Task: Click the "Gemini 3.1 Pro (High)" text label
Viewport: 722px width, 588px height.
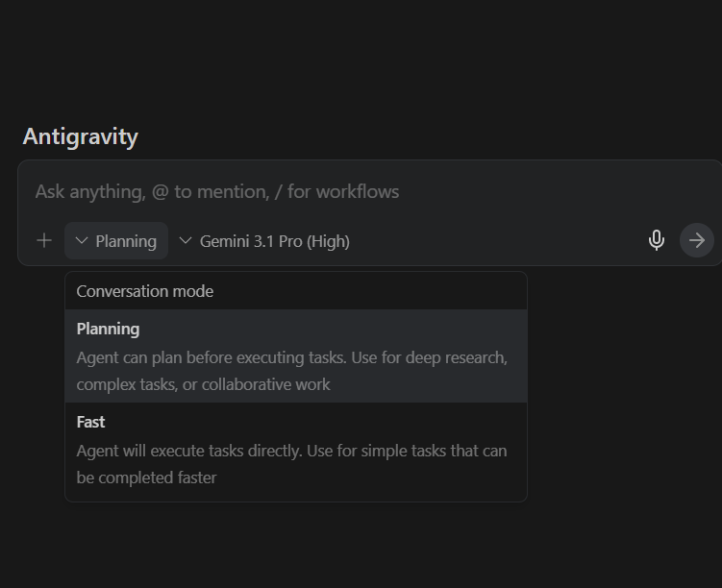Action: (x=275, y=241)
